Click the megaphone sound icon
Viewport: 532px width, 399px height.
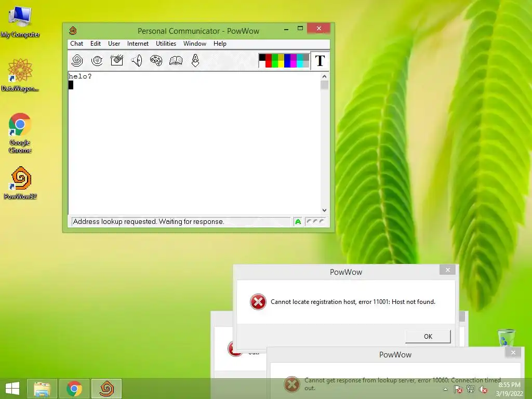[x=137, y=61]
